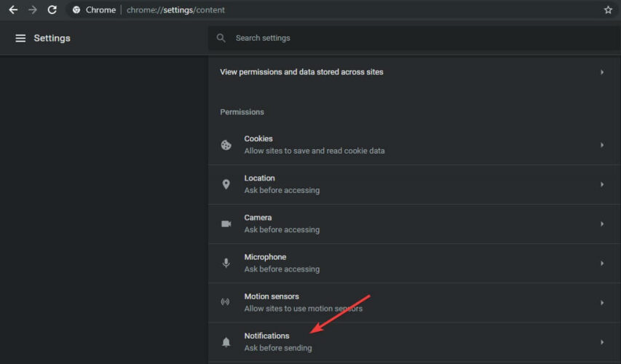
Task: Open the Settings hamburger menu
Action: (20, 38)
